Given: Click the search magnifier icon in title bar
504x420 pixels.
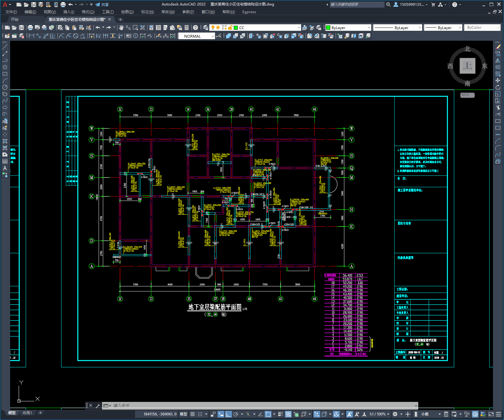Looking at the screenshot, I should click(388, 5).
